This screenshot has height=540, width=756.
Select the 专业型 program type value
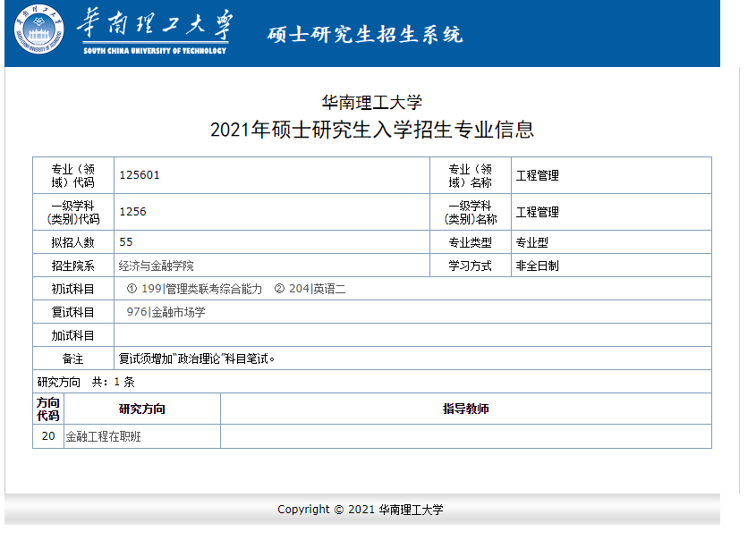coord(531,242)
